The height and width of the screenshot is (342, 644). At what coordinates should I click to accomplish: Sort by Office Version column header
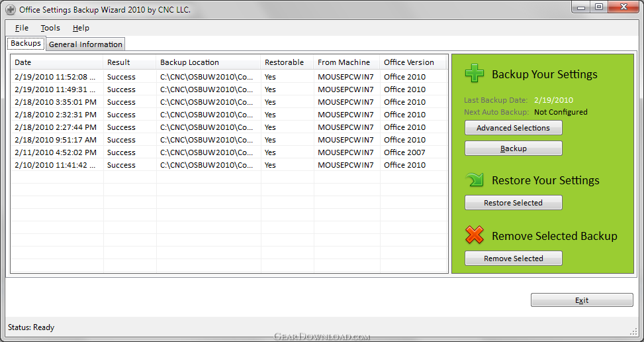[x=413, y=62]
